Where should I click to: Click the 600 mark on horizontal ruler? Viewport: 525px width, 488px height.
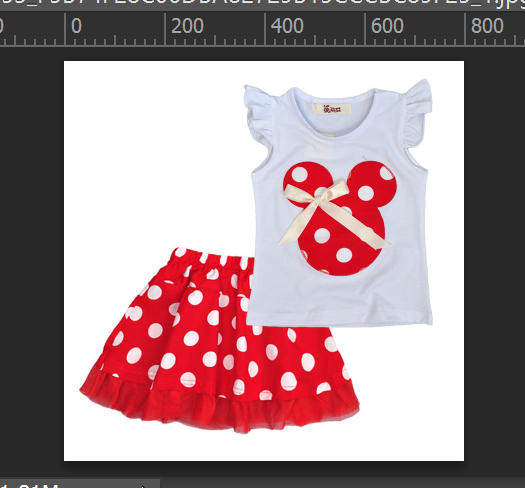tap(387, 26)
